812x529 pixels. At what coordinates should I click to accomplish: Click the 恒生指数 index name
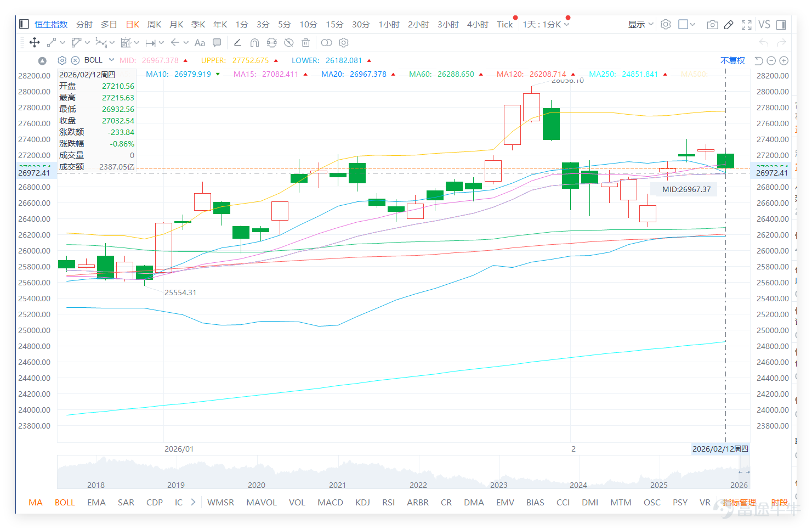click(x=51, y=24)
